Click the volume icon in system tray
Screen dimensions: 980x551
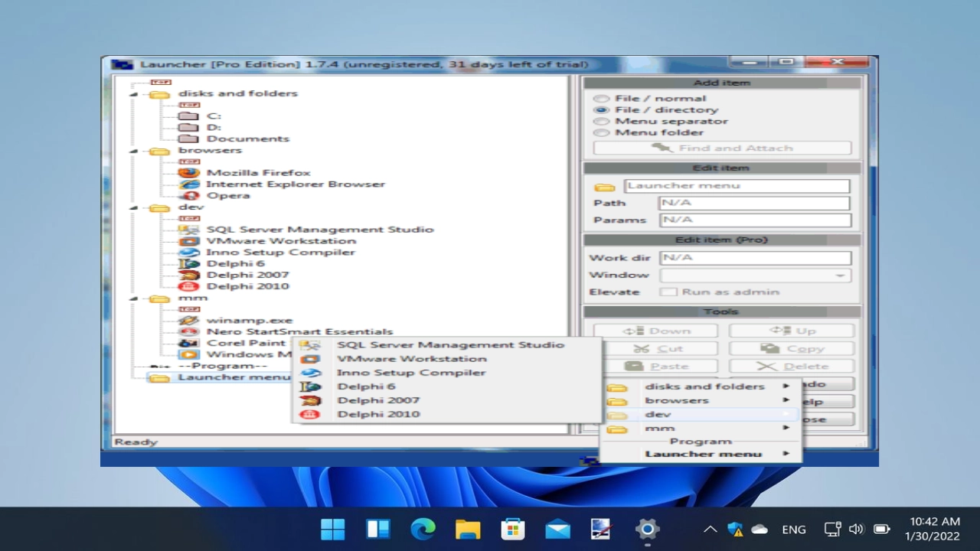pos(856,529)
